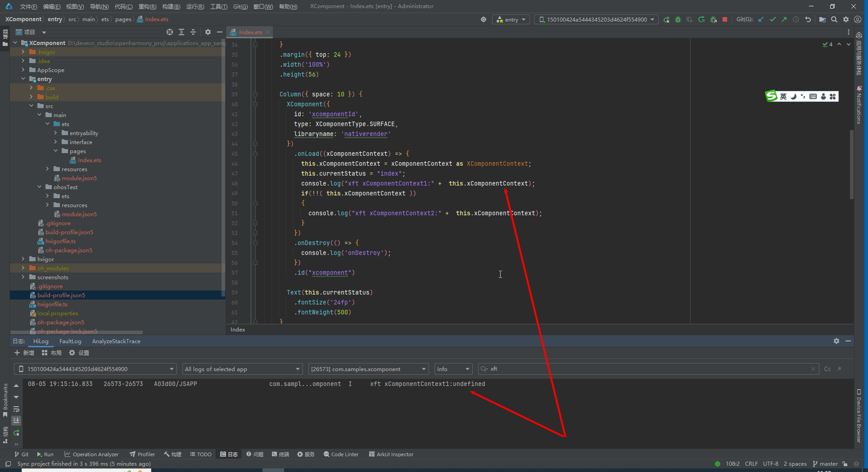
Task: Open the search everywhere magnifier icon
Action: pyautogui.click(x=834, y=20)
